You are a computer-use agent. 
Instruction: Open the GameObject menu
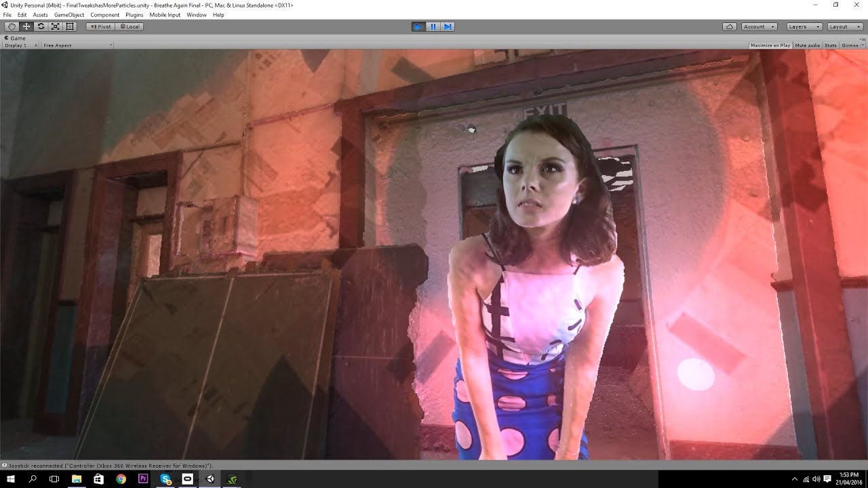pos(69,15)
